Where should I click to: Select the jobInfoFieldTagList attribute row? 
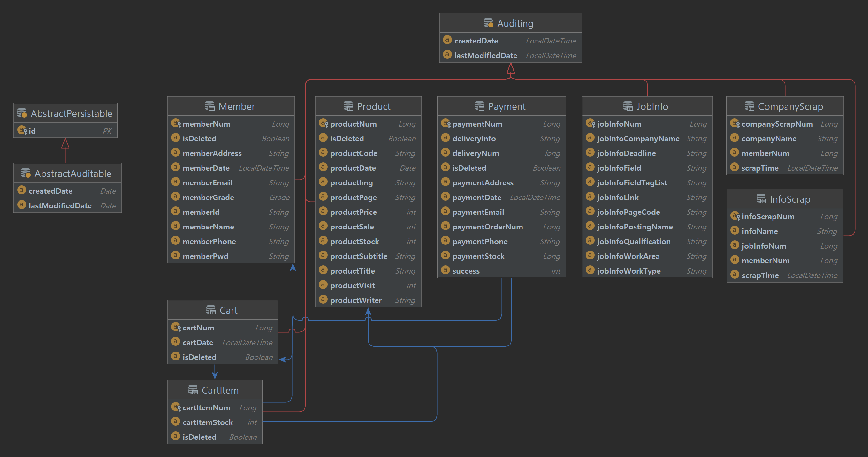click(x=631, y=182)
